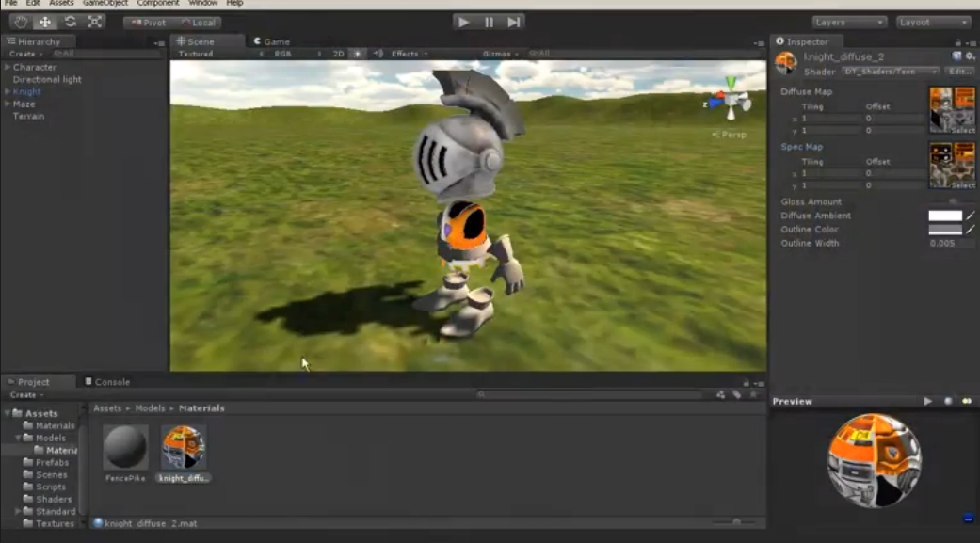Image resolution: width=980 pixels, height=543 pixels.
Task: Click the Outline Color swatch
Action: click(945, 230)
